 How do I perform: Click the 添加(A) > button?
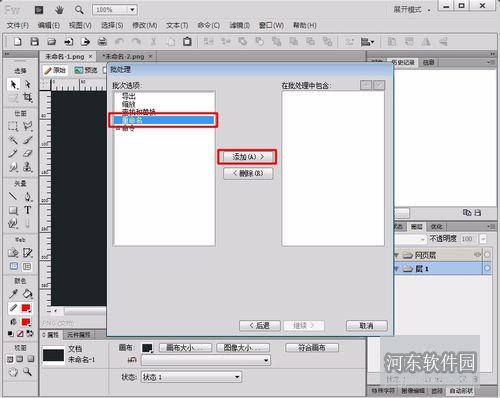pyautogui.click(x=248, y=157)
